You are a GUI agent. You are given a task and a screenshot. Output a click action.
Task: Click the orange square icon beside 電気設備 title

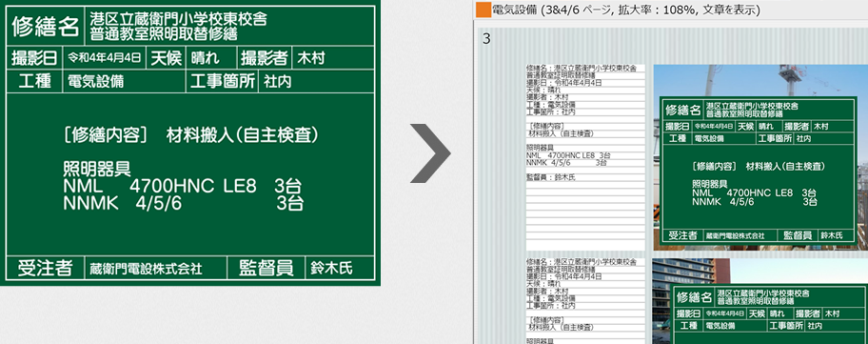(483, 10)
